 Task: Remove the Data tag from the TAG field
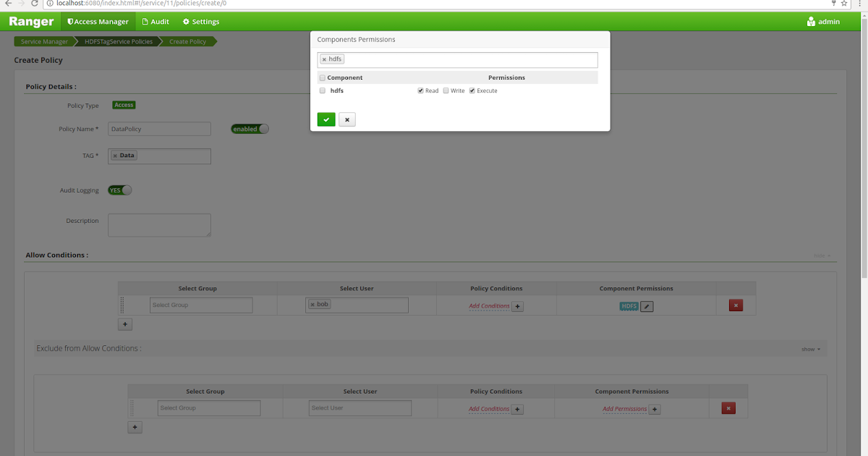115,155
